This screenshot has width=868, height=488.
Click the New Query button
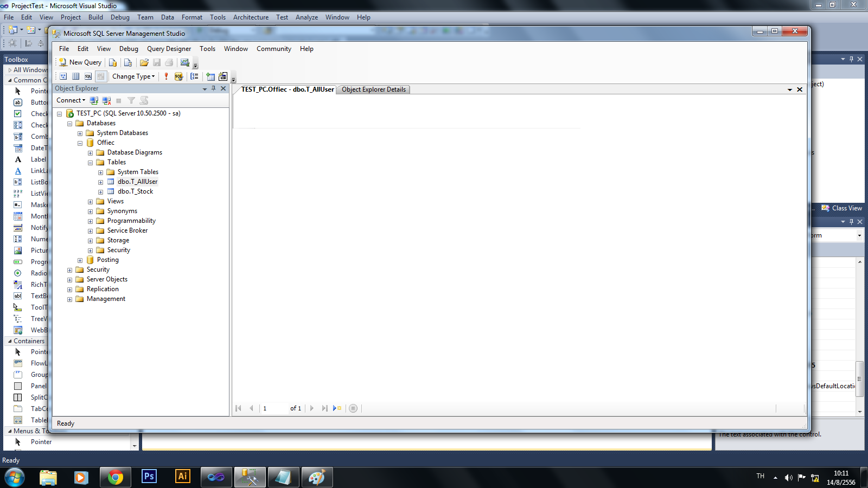(80, 62)
